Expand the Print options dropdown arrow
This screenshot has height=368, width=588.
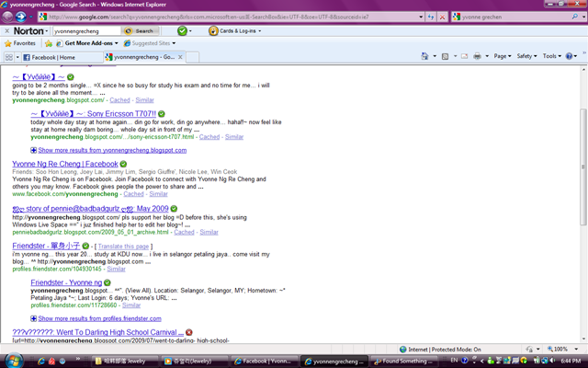[x=487, y=56]
